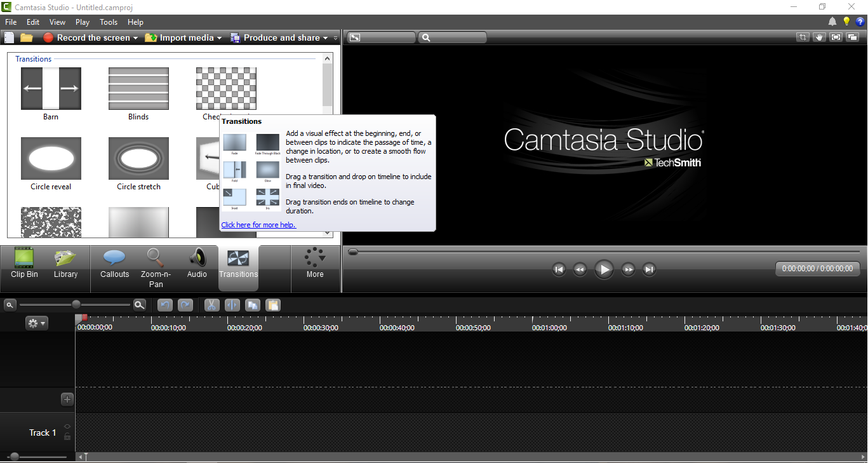Add a new track with the plus button
The height and width of the screenshot is (463, 868).
[67, 399]
